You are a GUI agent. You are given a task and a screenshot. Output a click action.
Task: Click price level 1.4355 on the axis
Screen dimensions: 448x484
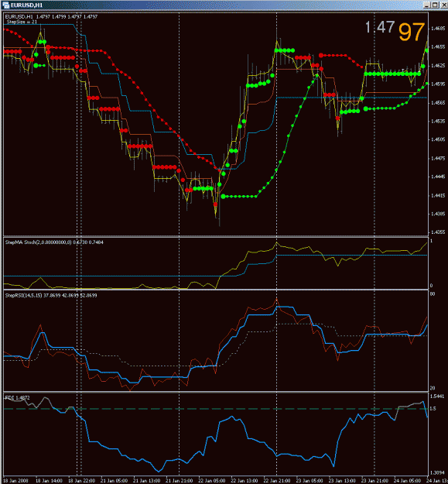coord(437,232)
